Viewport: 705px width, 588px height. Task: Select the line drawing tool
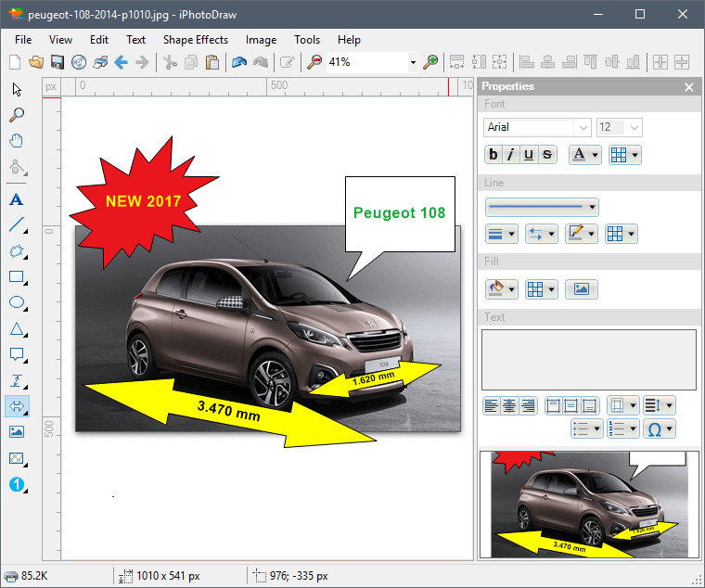pos(17,224)
